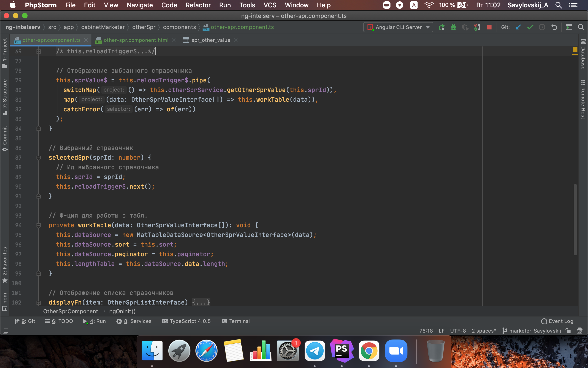Click the LF line separator selector
This screenshot has height=368, width=588.
(x=441, y=331)
